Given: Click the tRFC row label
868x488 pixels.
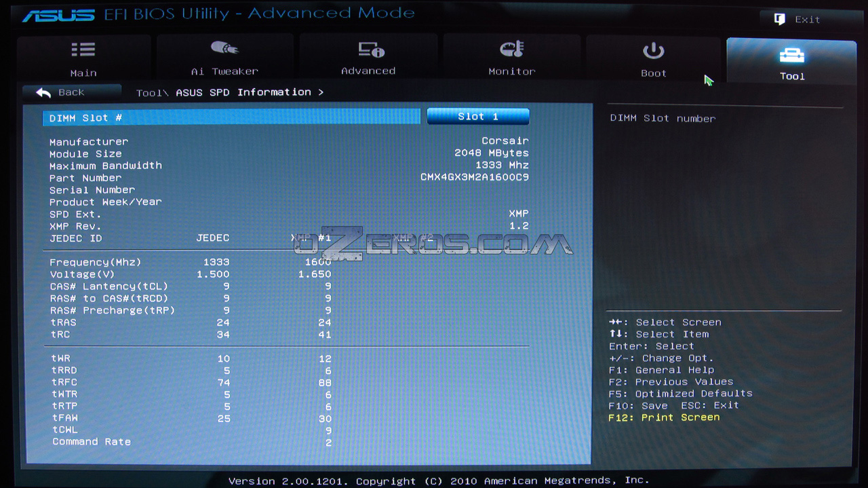Looking at the screenshot, I should coord(64,383).
